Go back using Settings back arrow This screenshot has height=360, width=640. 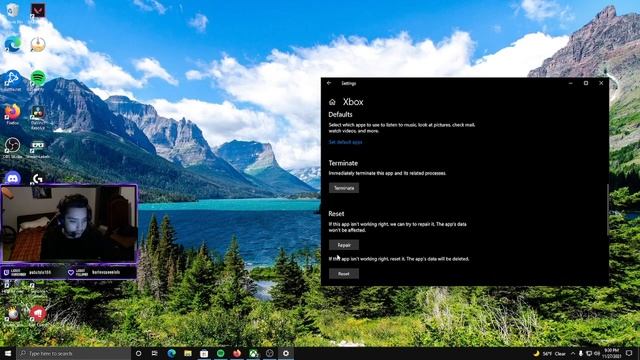click(x=329, y=83)
